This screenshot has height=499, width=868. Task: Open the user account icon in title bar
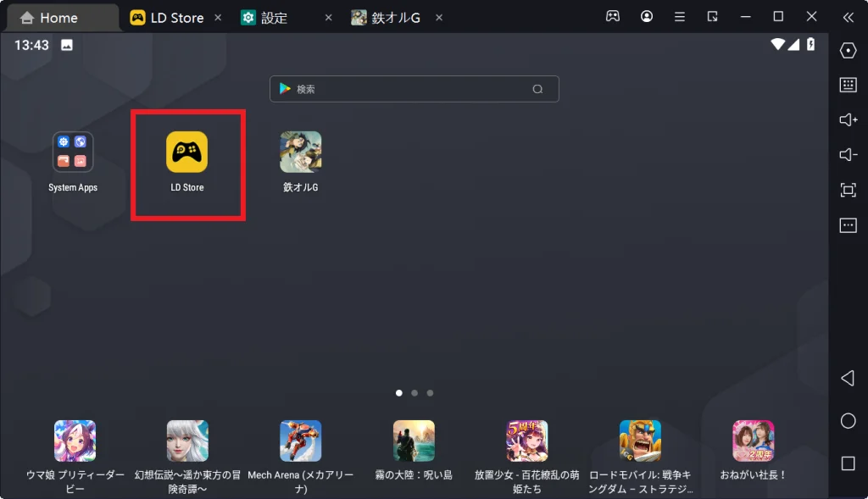[x=647, y=17]
